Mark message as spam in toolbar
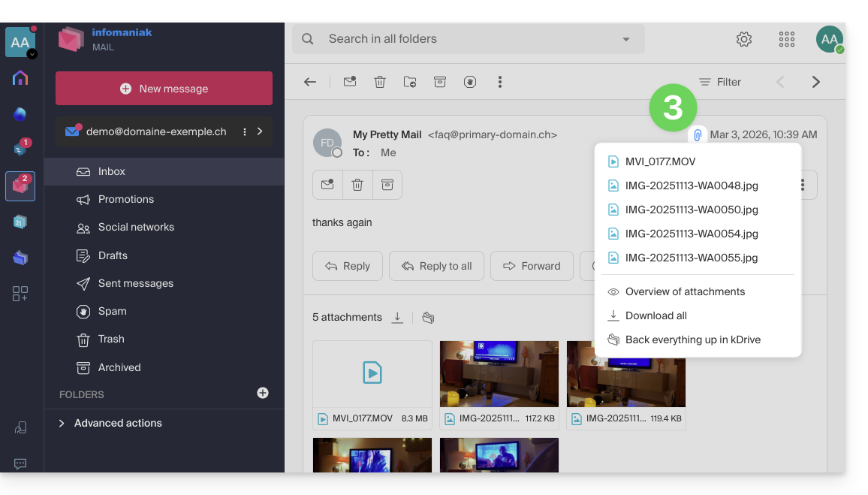 pyautogui.click(x=470, y=82)
